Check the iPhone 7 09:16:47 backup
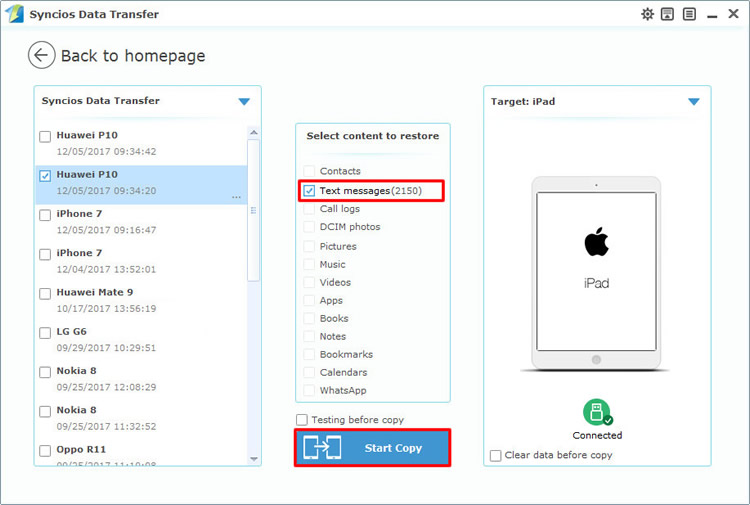This screenshot has width=750, height=505. [45, 215]
